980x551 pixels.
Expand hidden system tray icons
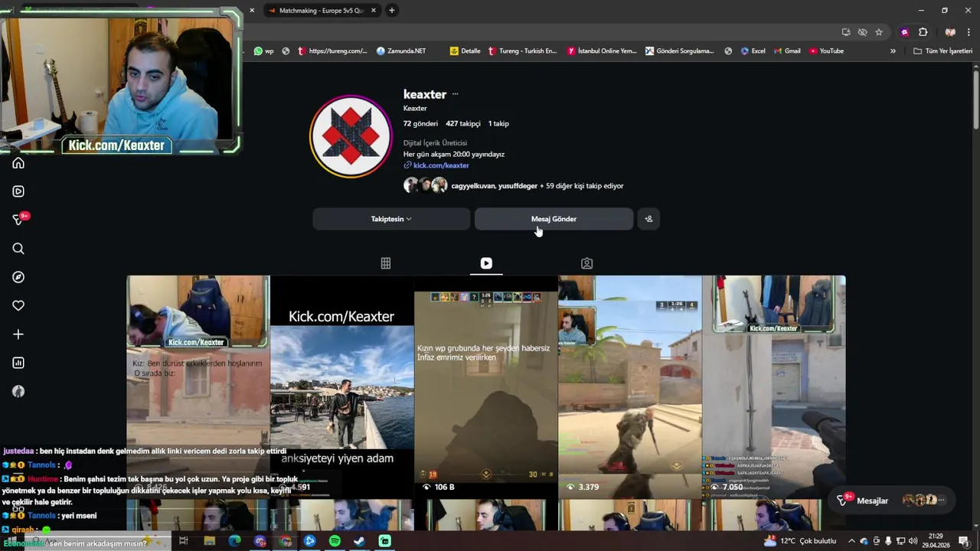click(x=851, y=541)
